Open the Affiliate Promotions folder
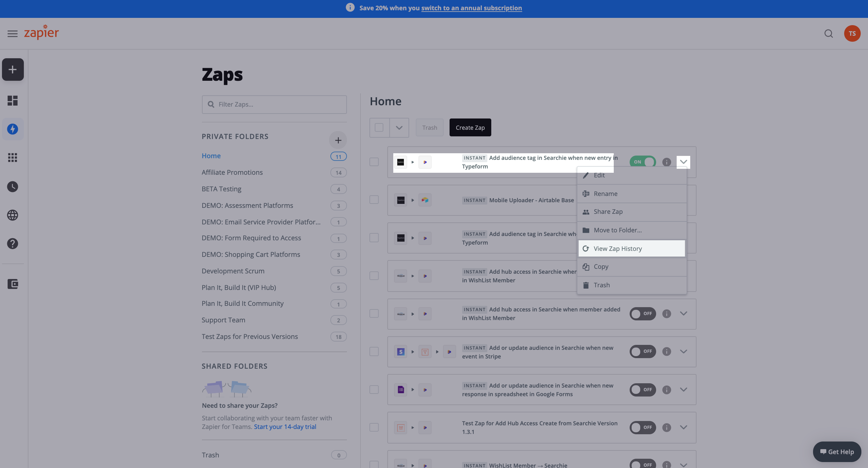This screenshot has width=868, height=468. [x=232, y=172]
